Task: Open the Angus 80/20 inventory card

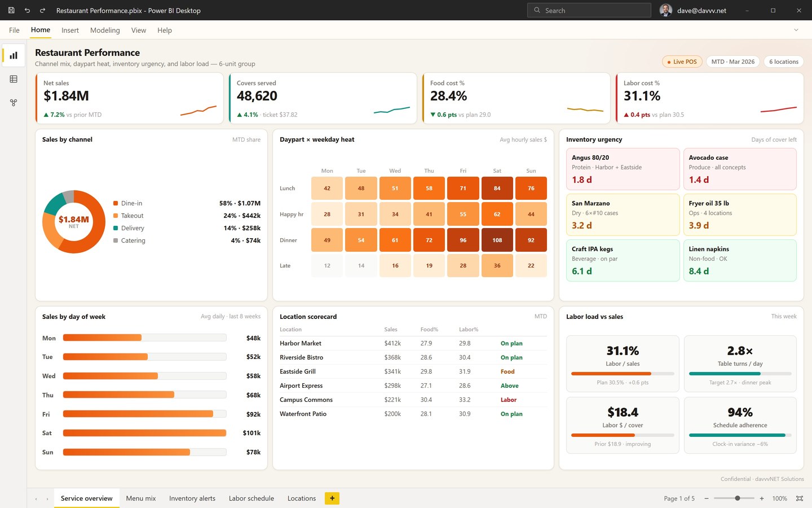Action: [x=623, y=169]
